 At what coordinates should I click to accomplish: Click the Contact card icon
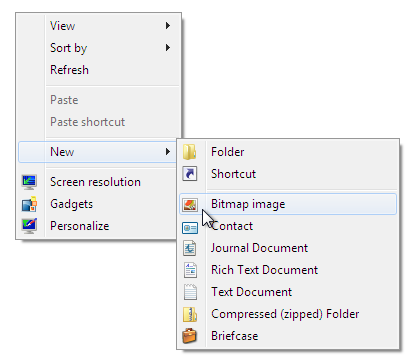[x=190, y=228]
